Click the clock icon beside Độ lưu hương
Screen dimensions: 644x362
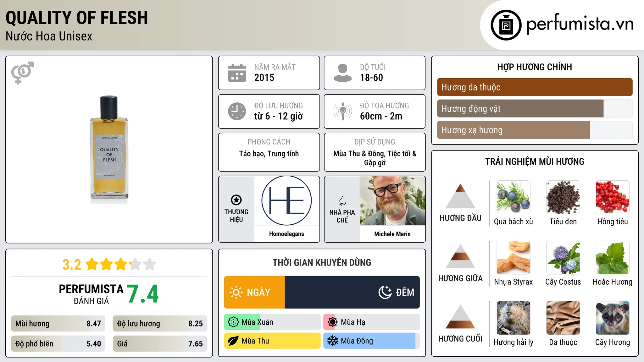[237, 111]
